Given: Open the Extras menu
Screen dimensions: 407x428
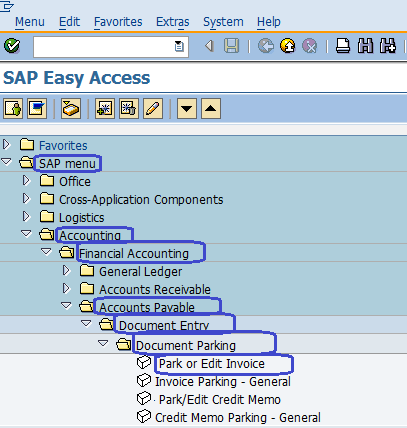Looking at the screenshot, I should [x=173, y=22].
